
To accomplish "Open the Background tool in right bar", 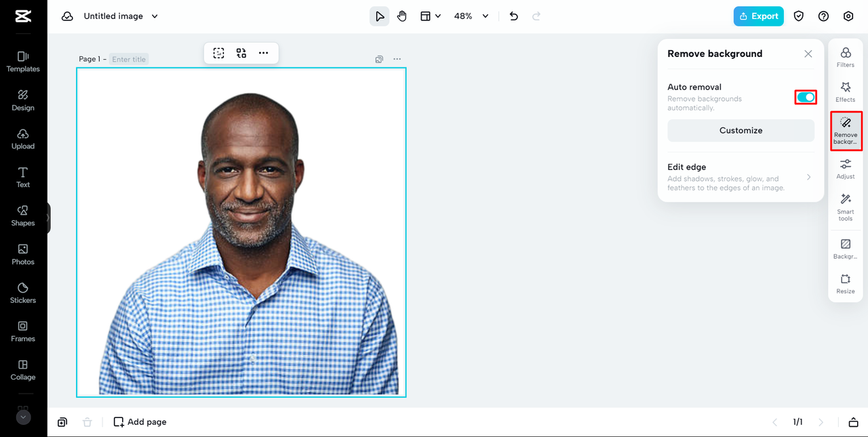I will click(x=846, y=249).
